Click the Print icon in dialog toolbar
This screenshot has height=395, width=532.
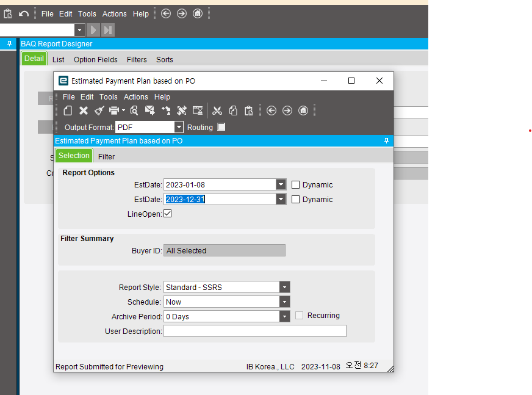click(x=114, y=111)
